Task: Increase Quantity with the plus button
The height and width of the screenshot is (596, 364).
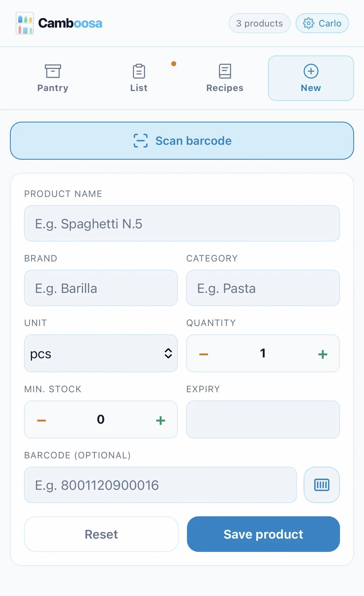Action: pos(323,354)
